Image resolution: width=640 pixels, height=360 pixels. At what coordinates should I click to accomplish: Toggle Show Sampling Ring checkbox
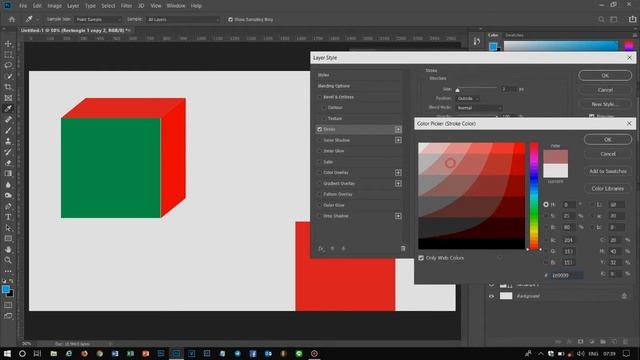click(x=230, y=20)
